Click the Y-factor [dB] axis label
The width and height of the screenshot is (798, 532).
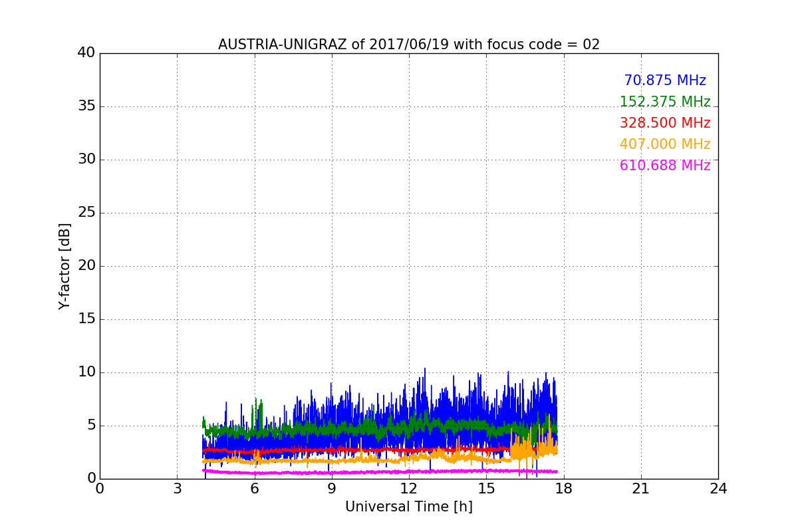tap(65, 266)
